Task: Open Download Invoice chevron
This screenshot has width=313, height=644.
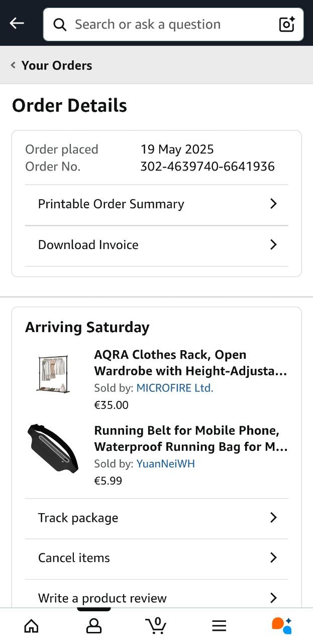Action: coord(273,245)
